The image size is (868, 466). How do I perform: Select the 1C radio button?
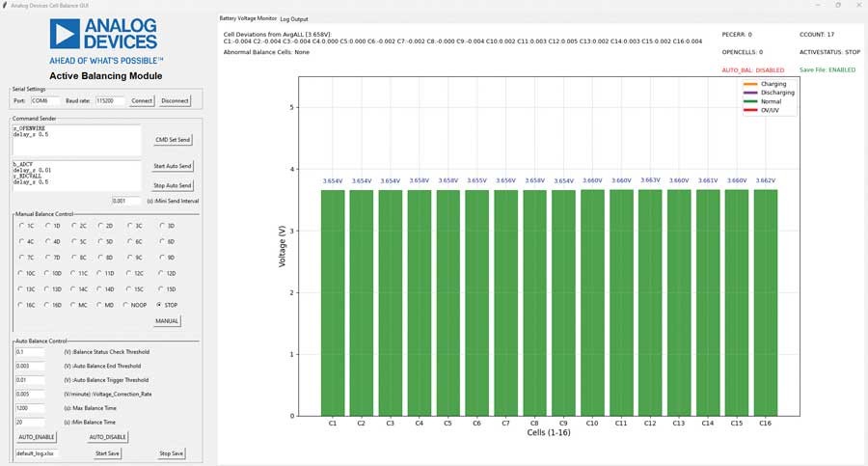(x=21, y=226)
